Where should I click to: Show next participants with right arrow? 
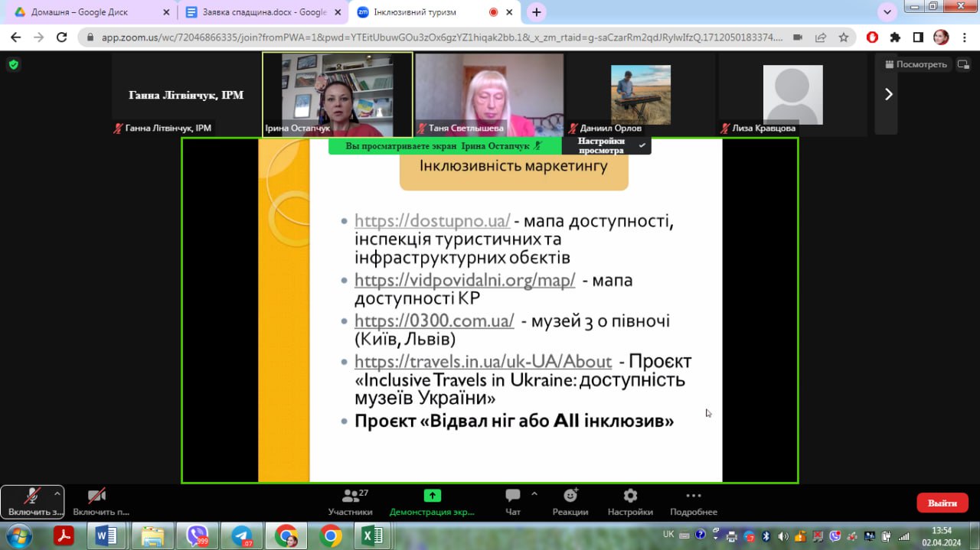pyautogui.click(x=888, y=94)
